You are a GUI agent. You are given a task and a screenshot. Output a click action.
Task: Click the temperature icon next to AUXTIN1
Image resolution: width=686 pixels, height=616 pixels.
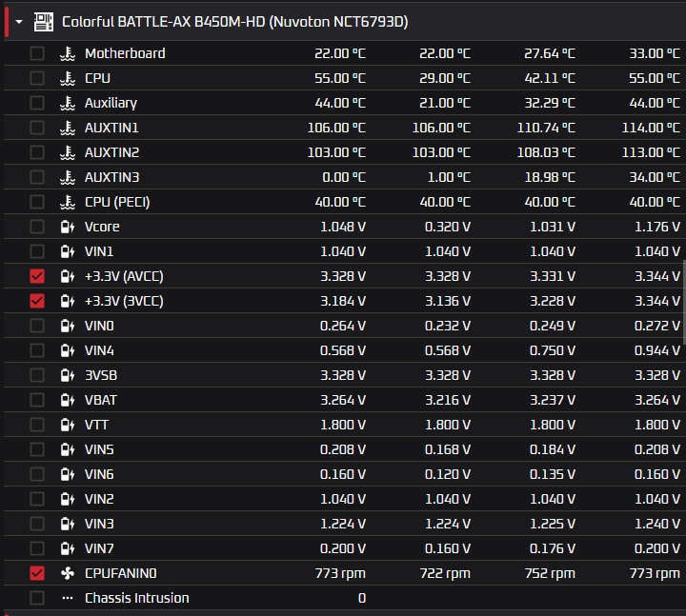(x=67, y=128)
